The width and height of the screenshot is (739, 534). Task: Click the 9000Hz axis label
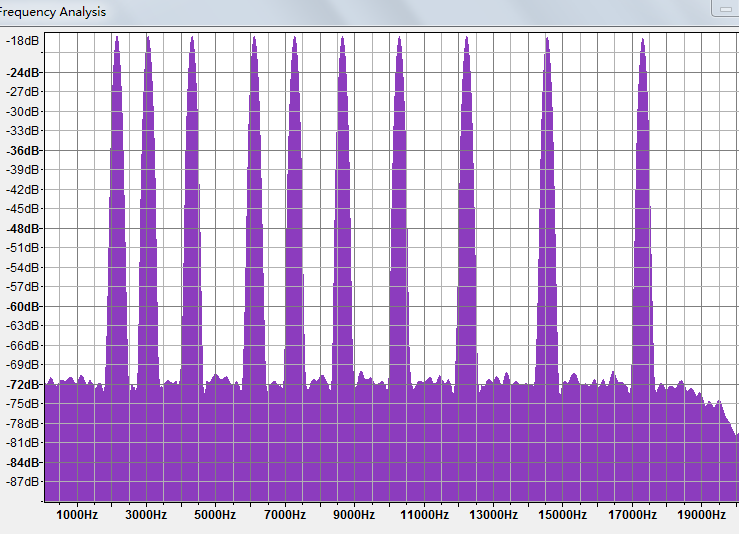coord(354,515)
